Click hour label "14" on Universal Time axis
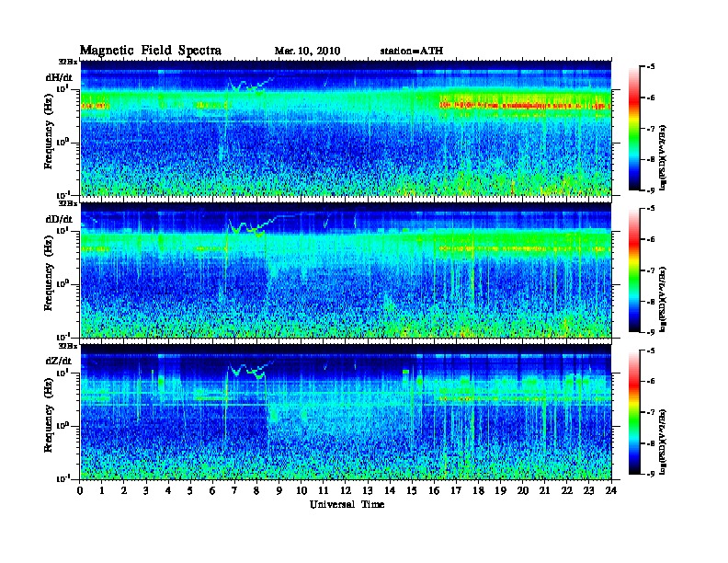This screenshot has height=563, width=728. (x=390, y=490)
